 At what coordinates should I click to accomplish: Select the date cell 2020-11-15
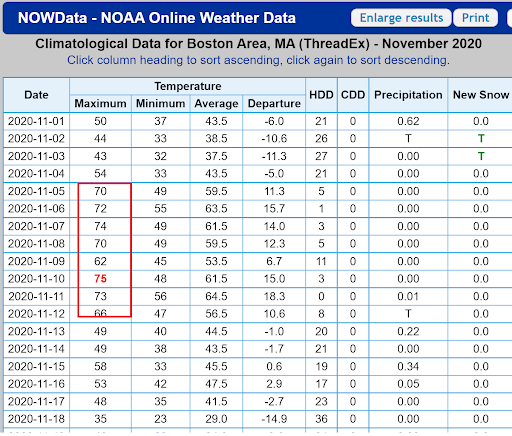point(36,367)
